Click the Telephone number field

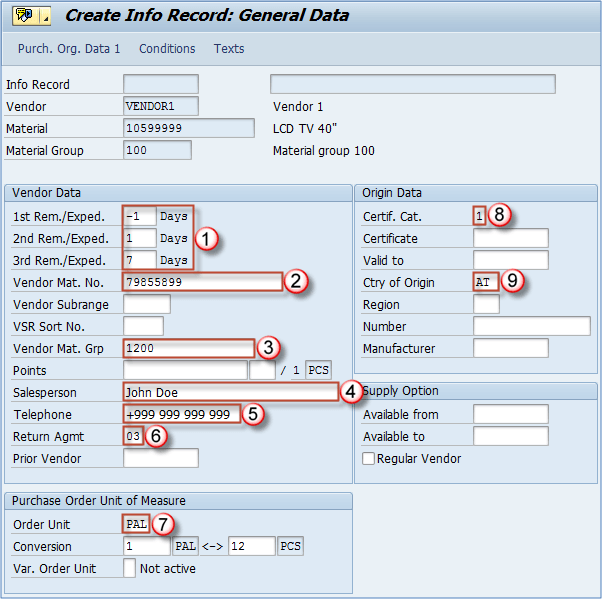(181, 414)
